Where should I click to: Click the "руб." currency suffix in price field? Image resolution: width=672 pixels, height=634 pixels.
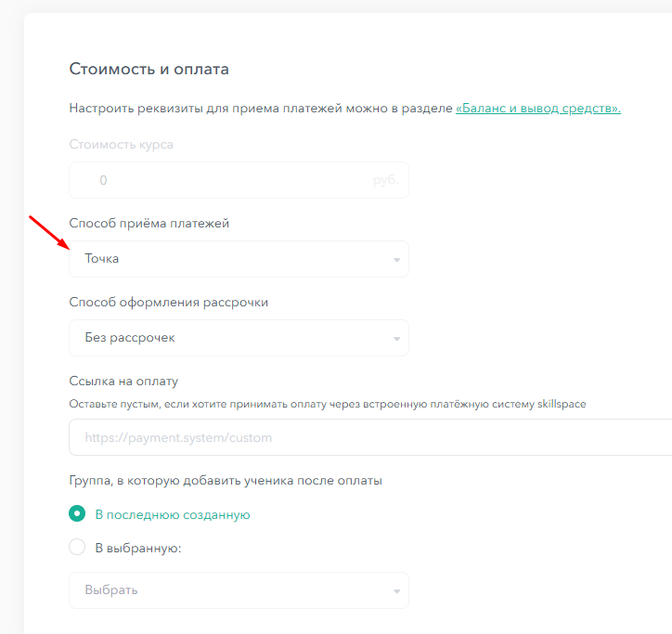[384, 180]
